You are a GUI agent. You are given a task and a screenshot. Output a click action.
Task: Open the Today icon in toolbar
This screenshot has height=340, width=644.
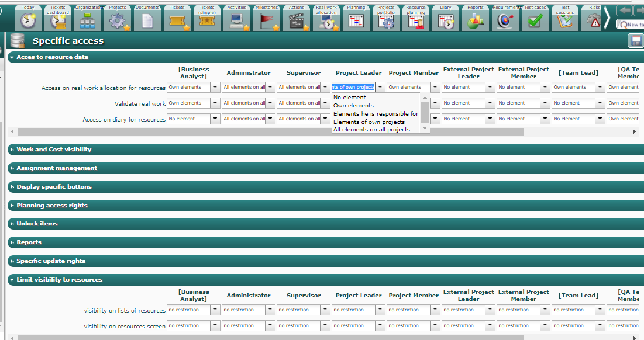point(28,20)
